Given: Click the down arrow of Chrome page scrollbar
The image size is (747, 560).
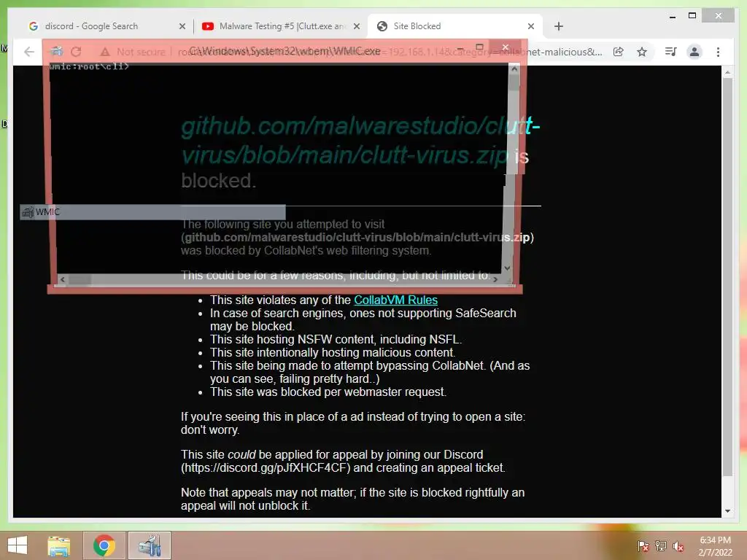Looking at the screenshot, I should 727,511.
